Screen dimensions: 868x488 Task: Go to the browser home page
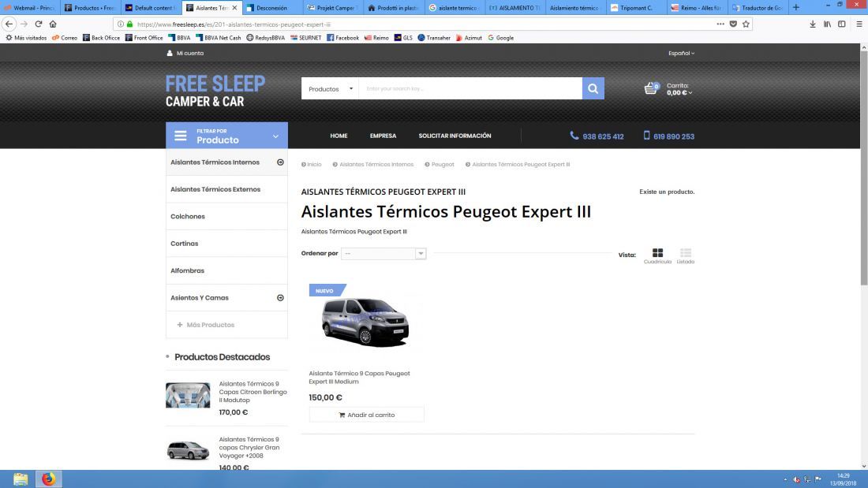tap(53, 24)
